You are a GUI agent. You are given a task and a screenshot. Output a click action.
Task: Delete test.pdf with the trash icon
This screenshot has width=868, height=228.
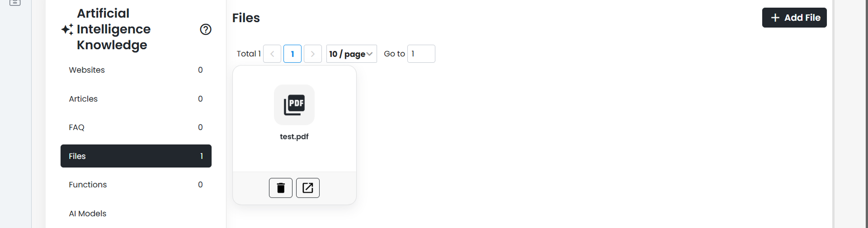tap(281, 188)
